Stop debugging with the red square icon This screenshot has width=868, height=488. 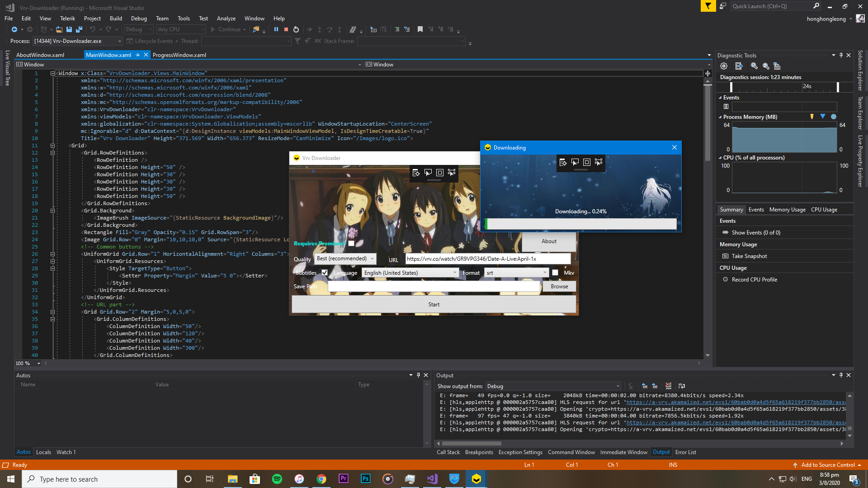point(285,29)
